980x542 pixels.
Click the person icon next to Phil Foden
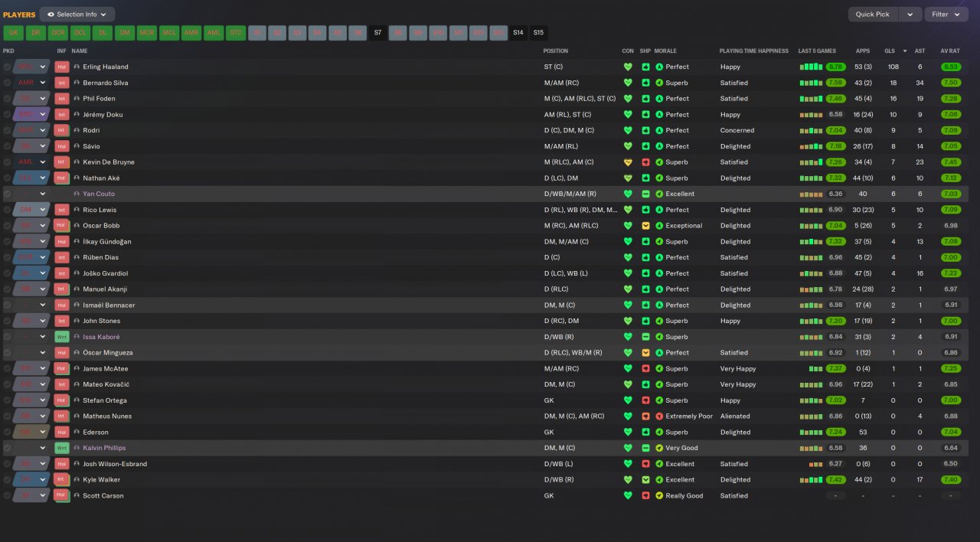pos(77,99)
